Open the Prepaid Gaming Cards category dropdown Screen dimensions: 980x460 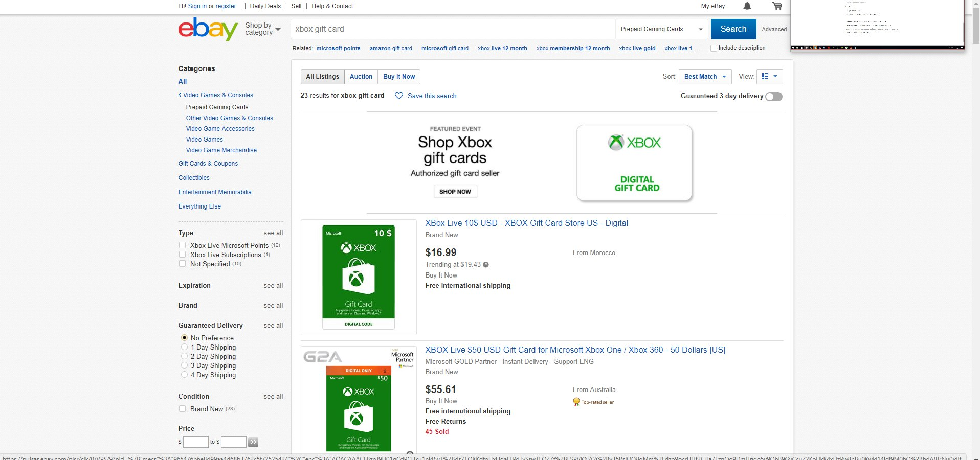661,29
